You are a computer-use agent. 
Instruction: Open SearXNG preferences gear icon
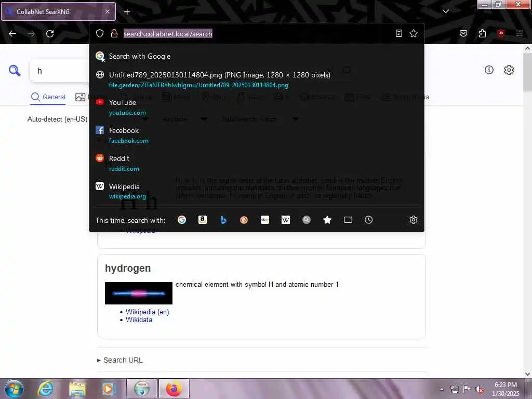tap(509, 70)
